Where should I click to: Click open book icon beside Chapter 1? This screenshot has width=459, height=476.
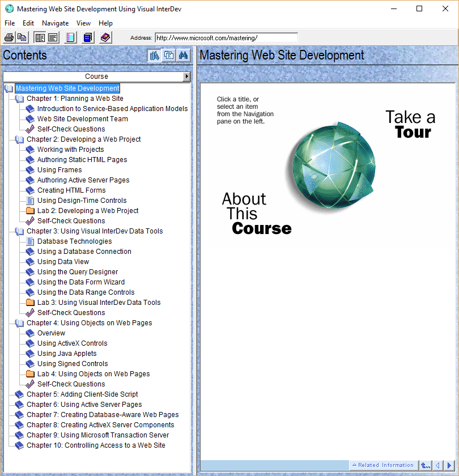click(x=19, y=99)
